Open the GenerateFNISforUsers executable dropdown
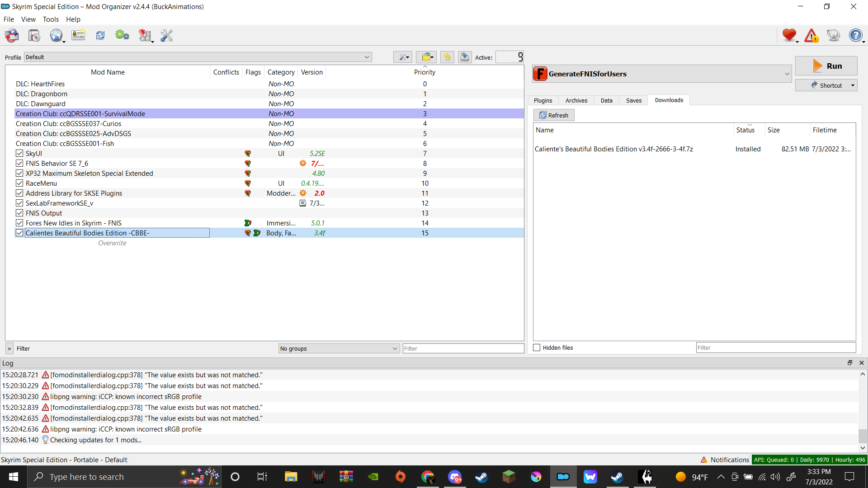Image resolution: width=868 pixels, height=488 pixels. click(x=662, y=74)
